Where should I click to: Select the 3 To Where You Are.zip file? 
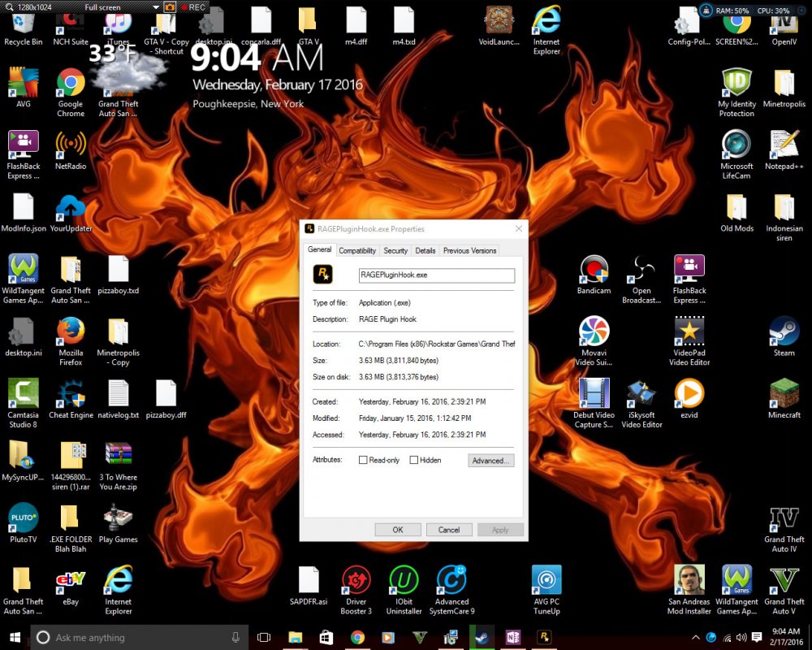click(118, 466)
